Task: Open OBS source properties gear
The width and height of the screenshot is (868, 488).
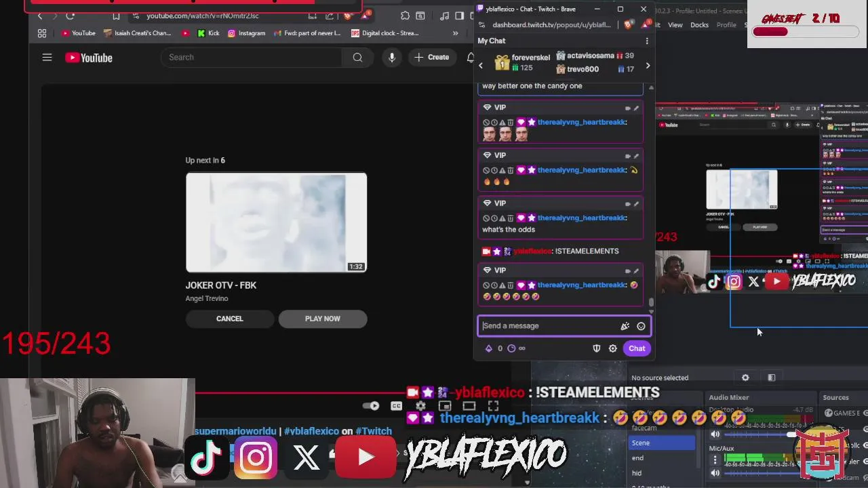Action: (745, 378)
